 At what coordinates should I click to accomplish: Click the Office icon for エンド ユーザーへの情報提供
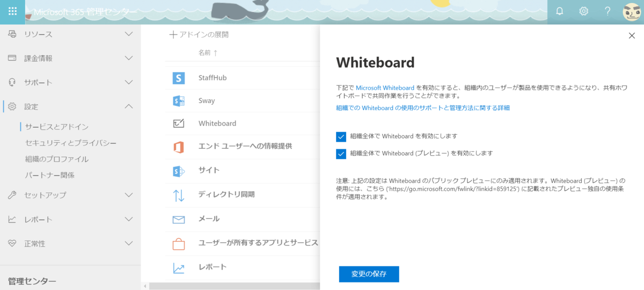[x=179, y=147]
